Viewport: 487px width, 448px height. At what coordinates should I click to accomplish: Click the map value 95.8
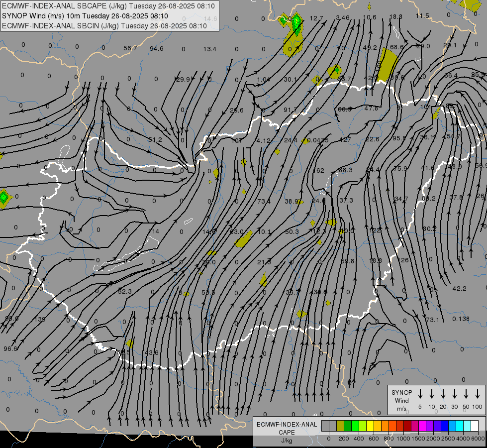399,138
